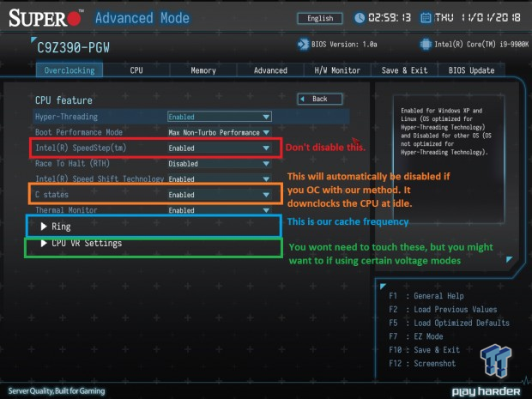Click F5 Load Optimized Defaults entry
532x399 pixels.
[450, 323]
